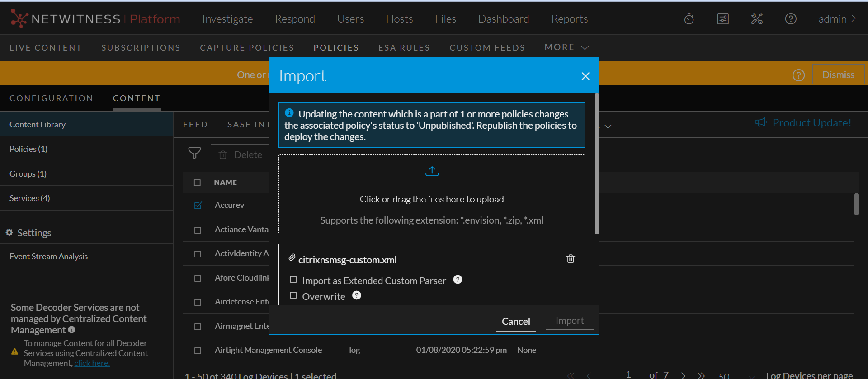Select Content Library in sidebar
Viewport: 868px width, 379px height.
click(86, 124)
